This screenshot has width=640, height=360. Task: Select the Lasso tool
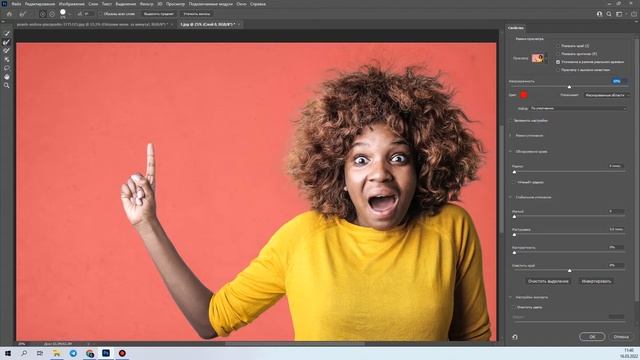pyautogui.click(x=7, y=68)
